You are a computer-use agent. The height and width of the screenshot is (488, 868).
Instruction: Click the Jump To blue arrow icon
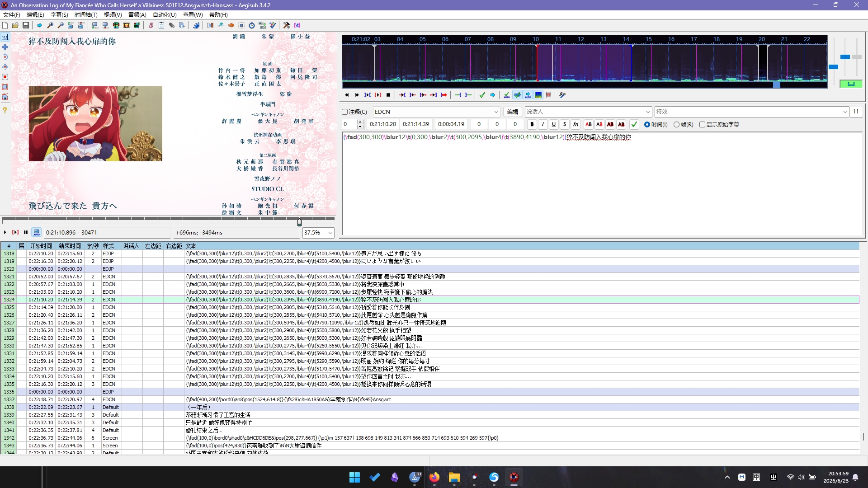click(40, 25)
